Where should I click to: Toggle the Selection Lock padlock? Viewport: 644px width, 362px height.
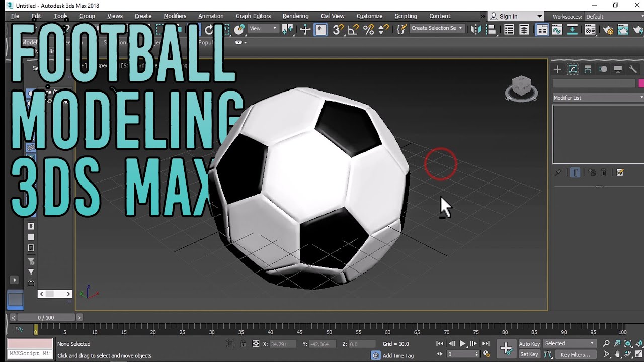click(x=244, y=344)
